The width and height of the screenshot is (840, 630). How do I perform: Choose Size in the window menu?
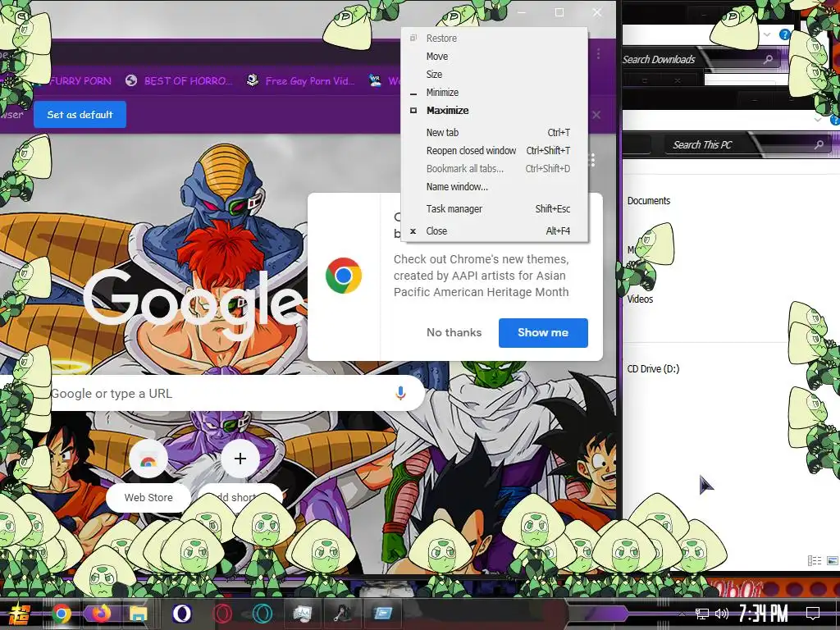tap(493, 75)
